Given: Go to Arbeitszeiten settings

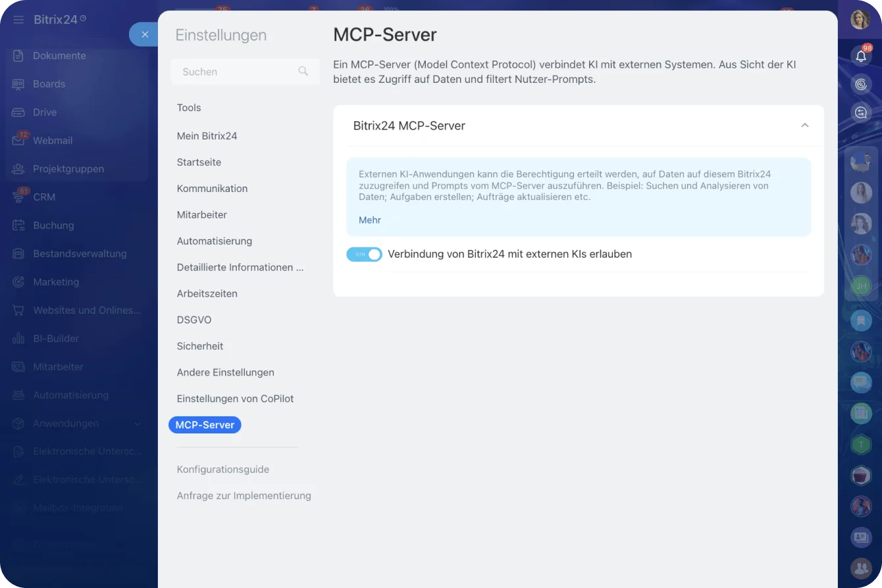Looking at the screenshot, I should click(x=207, y=294).
